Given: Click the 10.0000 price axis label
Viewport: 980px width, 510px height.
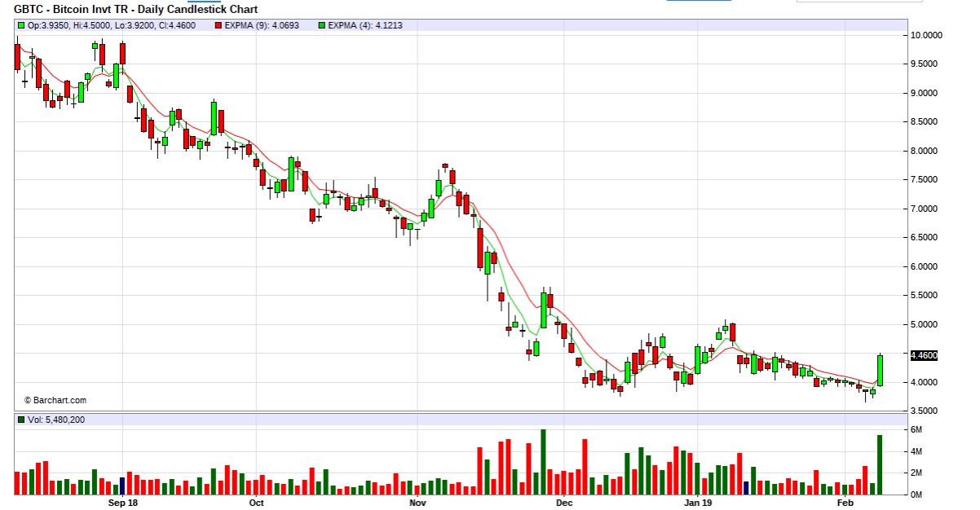Looking at the screenshot, I should click(x=927, y=35).
